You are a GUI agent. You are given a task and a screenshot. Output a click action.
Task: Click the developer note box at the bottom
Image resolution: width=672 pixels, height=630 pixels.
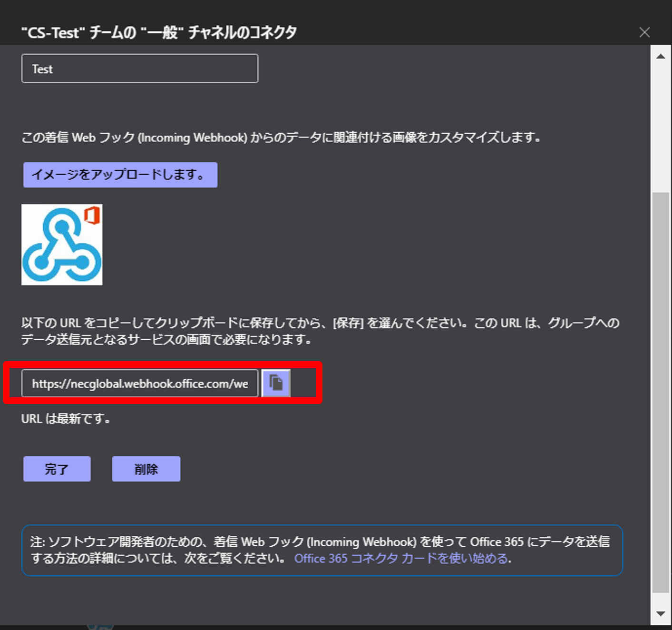coord(321,550)
